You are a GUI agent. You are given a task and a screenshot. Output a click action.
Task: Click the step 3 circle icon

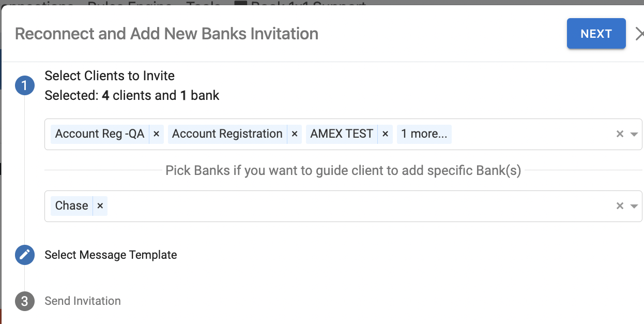[24, 301]
